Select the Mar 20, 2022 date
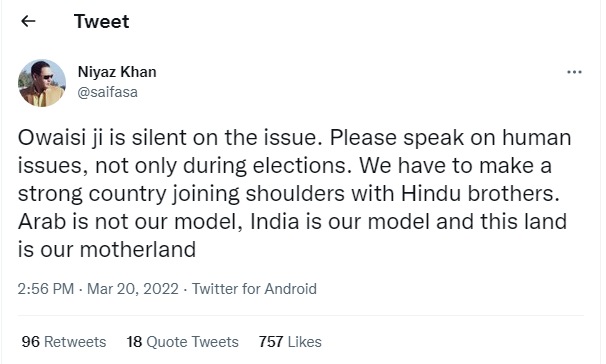This screenshot has width=606, height=364. click(133, 289)
